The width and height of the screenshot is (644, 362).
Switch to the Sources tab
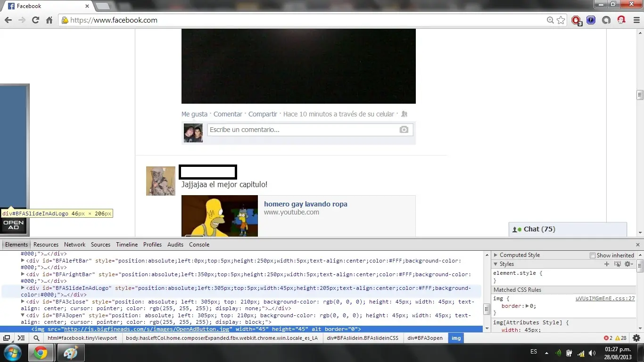click(100, 245)
